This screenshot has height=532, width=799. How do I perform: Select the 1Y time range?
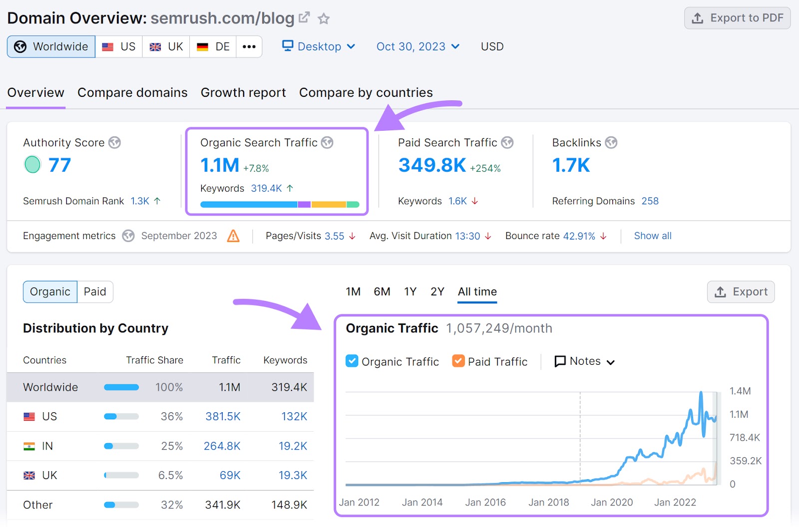[410, 292]
